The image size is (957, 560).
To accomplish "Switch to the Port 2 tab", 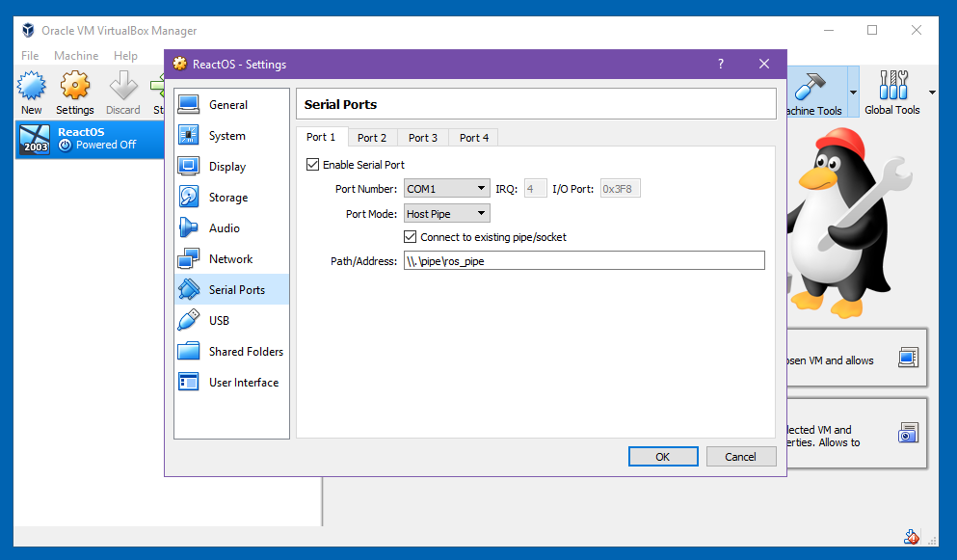I will 372,138.
